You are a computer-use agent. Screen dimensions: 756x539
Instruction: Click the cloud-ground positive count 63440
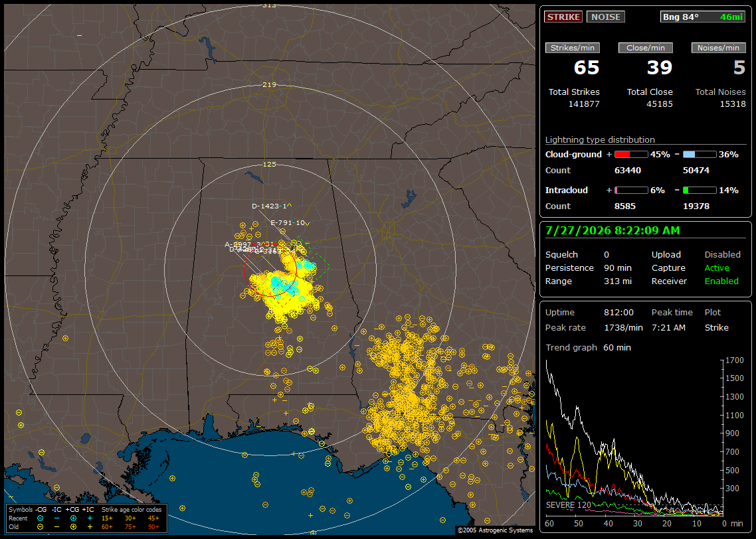coord(628,171)
